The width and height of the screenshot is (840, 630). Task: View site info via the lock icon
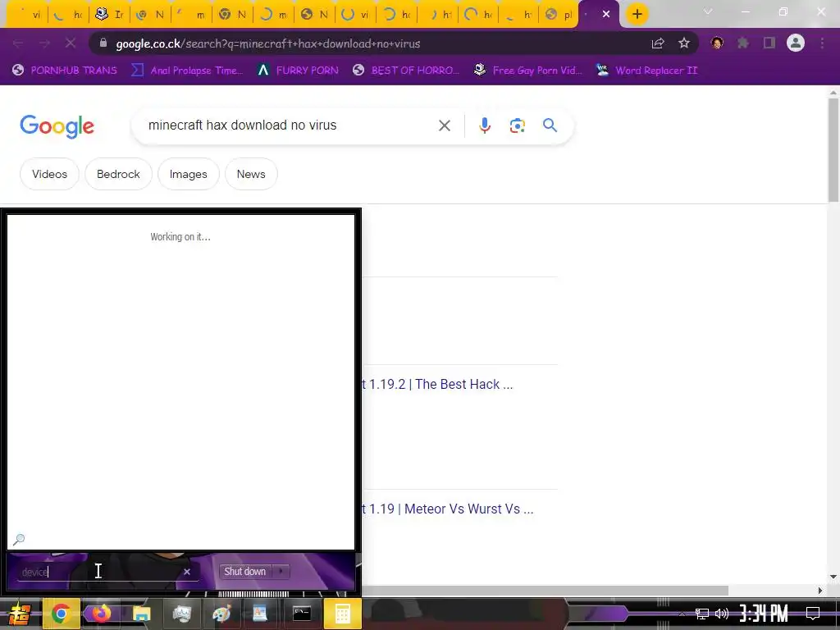click(x=103, y=43)
